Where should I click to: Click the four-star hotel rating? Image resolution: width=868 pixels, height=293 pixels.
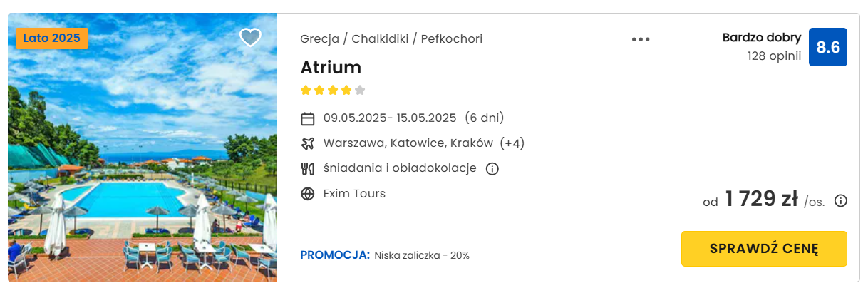(x=333, y=91)
